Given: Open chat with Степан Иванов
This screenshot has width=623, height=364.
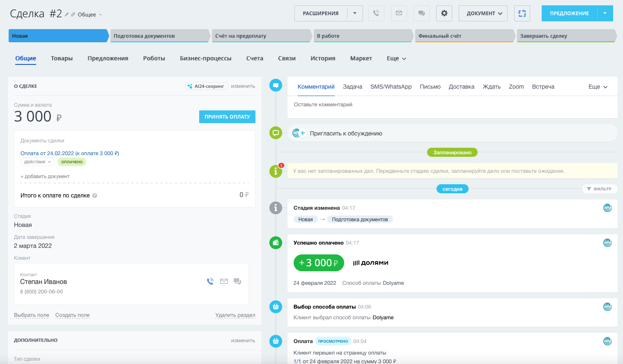Looking at the screenshot, I should point(237,282).
